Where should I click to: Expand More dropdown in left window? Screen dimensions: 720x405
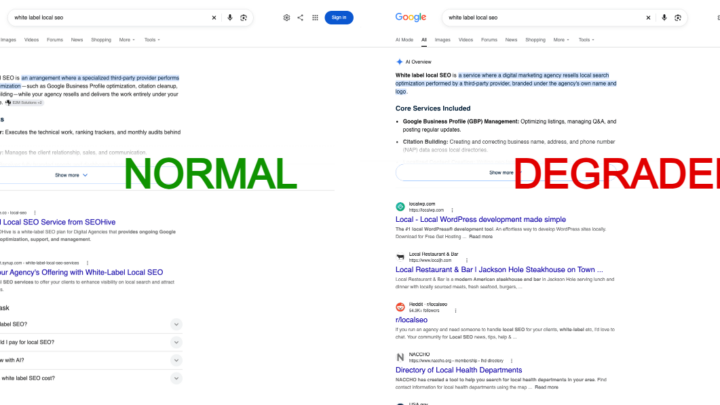pos(127,40)
